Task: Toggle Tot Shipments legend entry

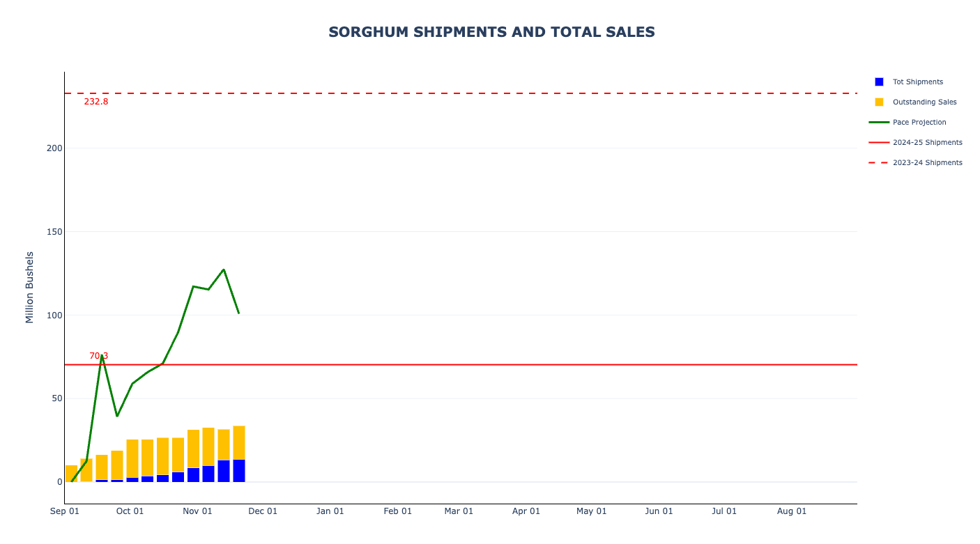Action: tap(917, 82)
